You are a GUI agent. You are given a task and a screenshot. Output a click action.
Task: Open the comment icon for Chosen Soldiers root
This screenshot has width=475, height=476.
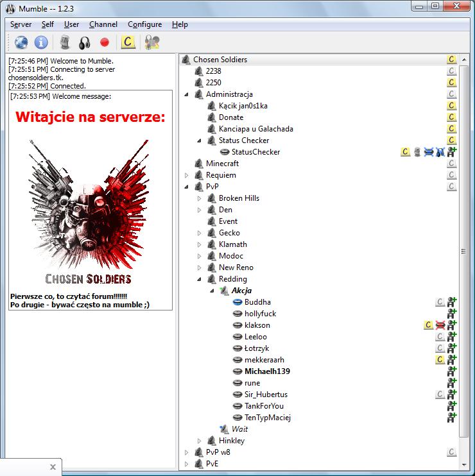pyautogui.click(x=452, y=59)
